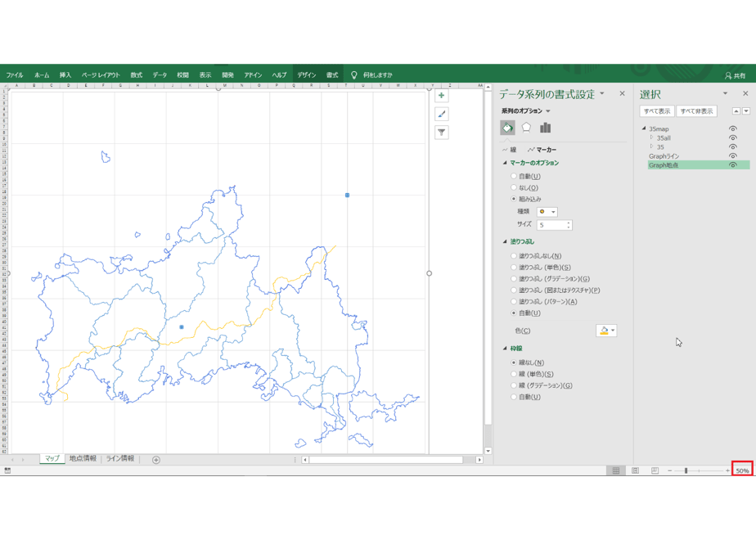This screenshot has width=756, height=540.
Task: Click the すべて非表示 button
Action: tap(697, 111)
